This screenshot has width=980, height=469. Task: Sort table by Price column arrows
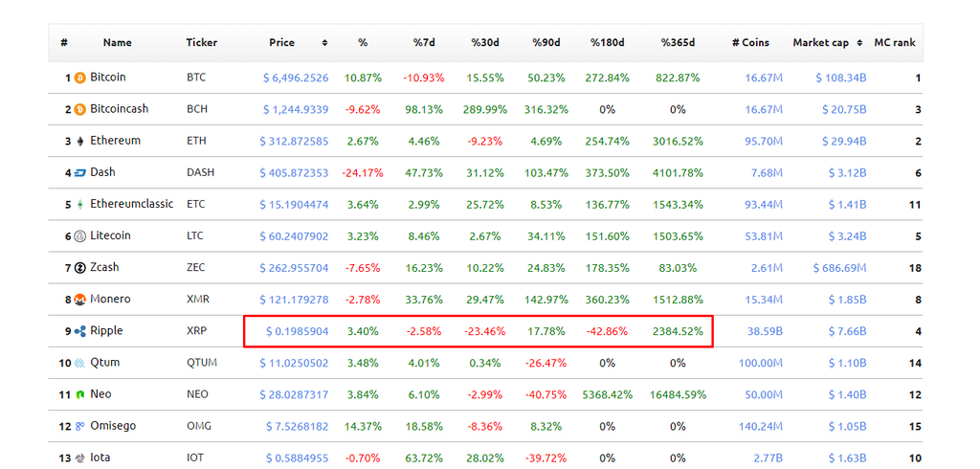(x=324, y=43)
